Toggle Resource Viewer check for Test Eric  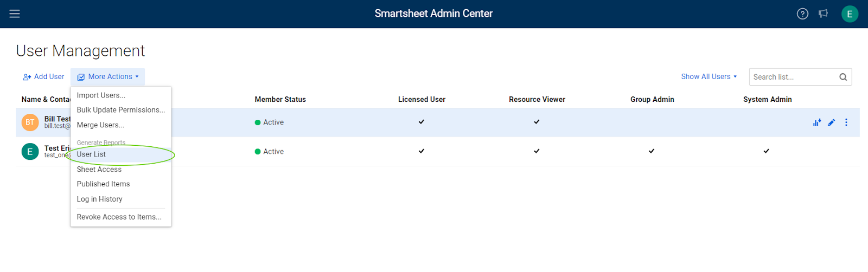point(537,151)
